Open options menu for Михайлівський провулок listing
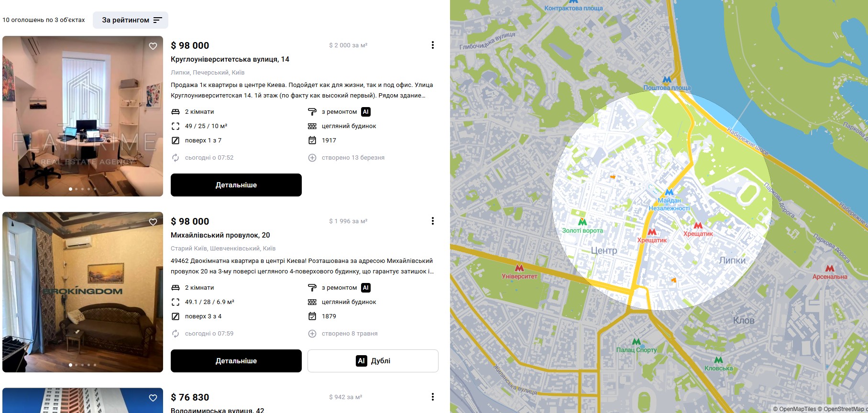Image resolution: width=868 pixels, height=413 pixels. [x=433, y=221]
